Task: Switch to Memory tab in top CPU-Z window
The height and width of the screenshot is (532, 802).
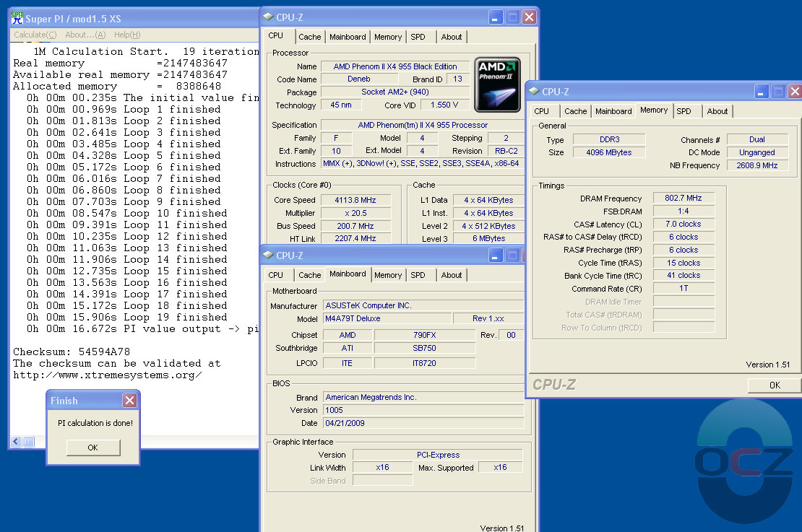Action: (x=388, y=37)
